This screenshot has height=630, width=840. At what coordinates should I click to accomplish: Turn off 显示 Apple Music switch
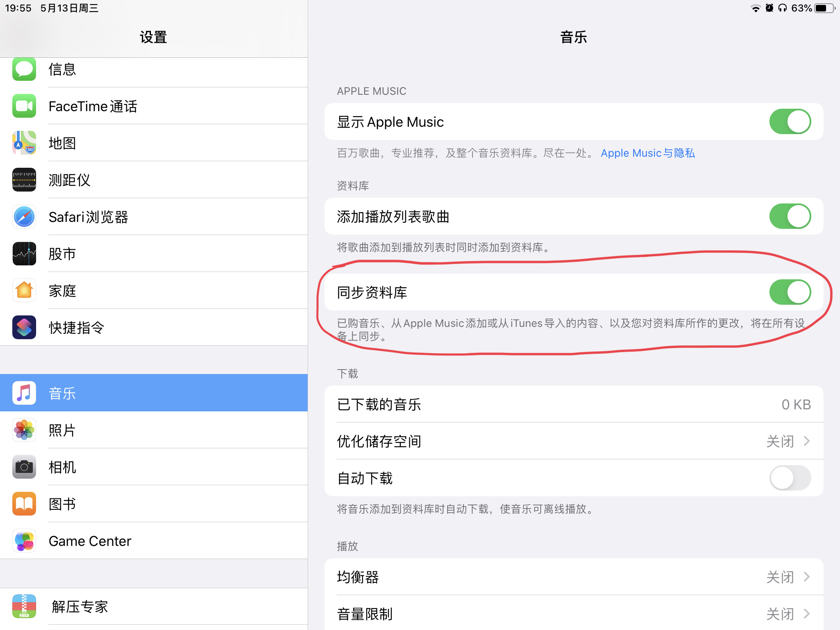pyautogui.click(x=790, y=121)
